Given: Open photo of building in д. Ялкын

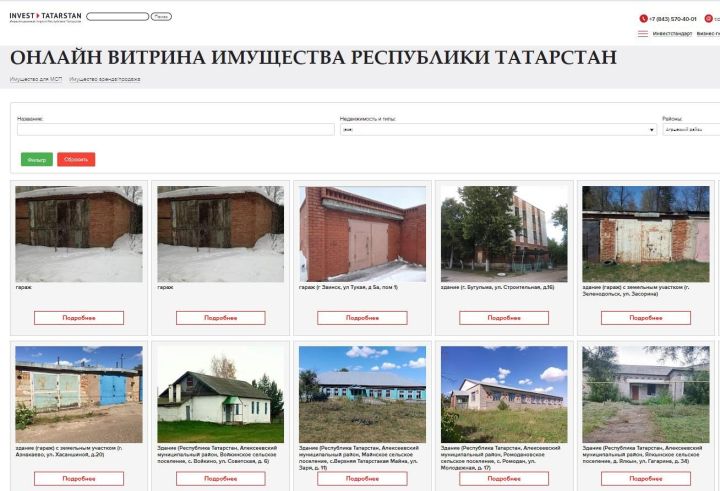Looking at the screenshot, I should 646,395.
